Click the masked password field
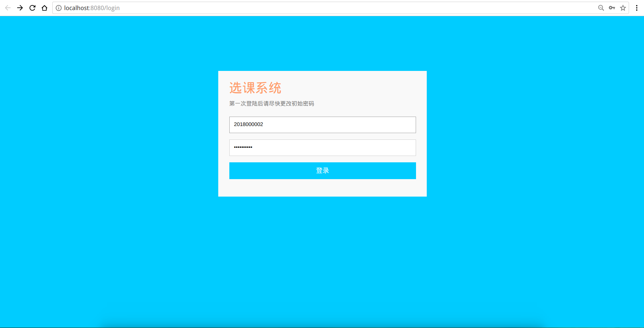 click(x=322, y=148)
